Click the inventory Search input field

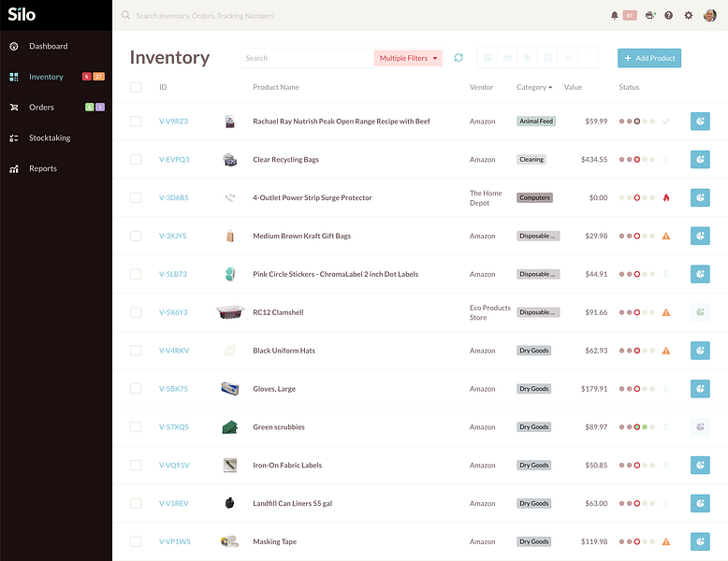307,58
